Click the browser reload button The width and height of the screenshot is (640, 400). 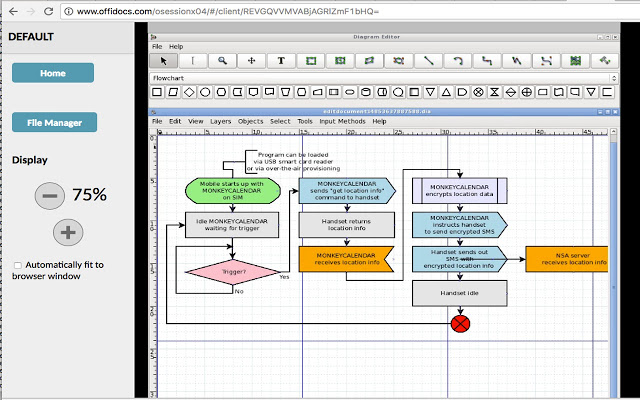pyautogui.click(x=50, y=10)
